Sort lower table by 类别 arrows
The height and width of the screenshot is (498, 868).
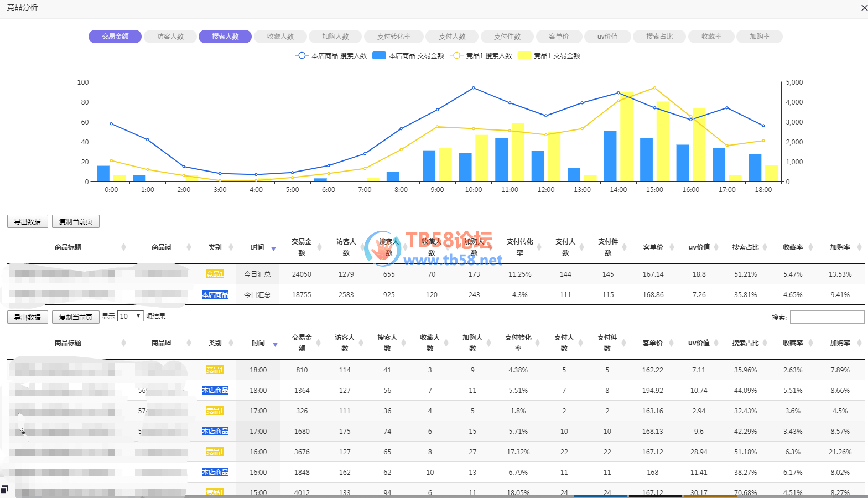pyautogui.click(x=231, y=343)
